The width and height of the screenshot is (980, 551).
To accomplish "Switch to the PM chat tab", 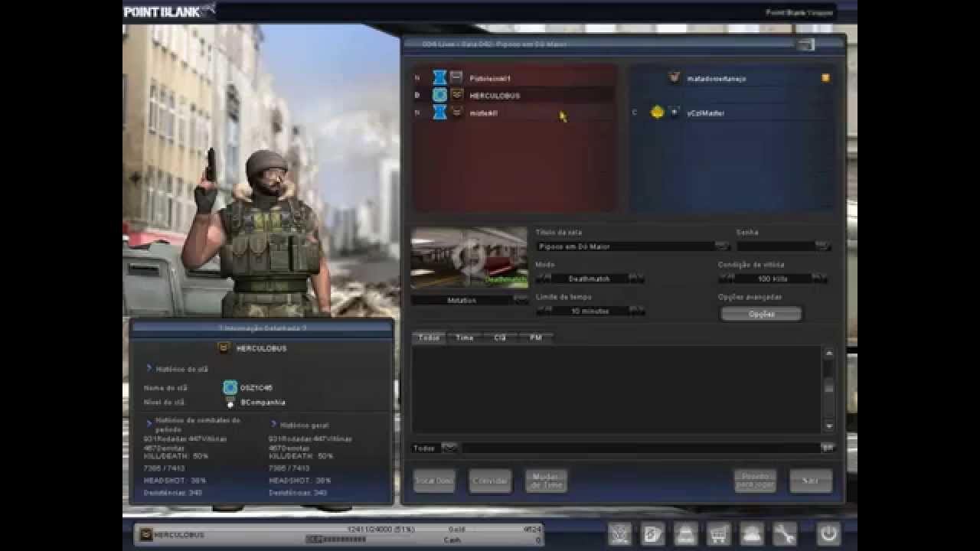I will [x=535, y=337].
